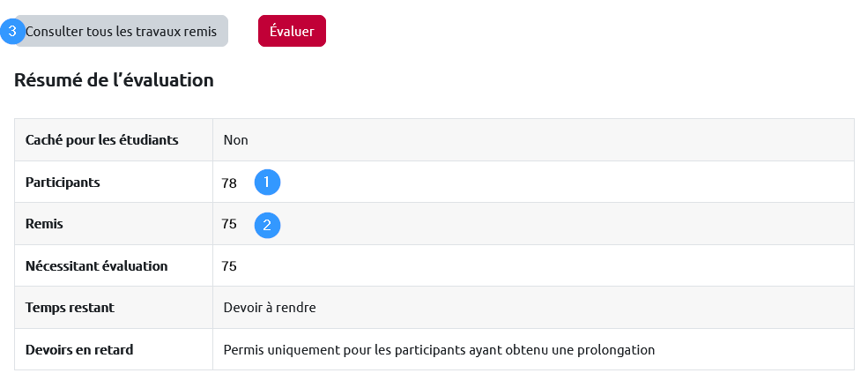Click the blue number 3 badge
This screenshot has height=388, width=868.
coord(12,31)
